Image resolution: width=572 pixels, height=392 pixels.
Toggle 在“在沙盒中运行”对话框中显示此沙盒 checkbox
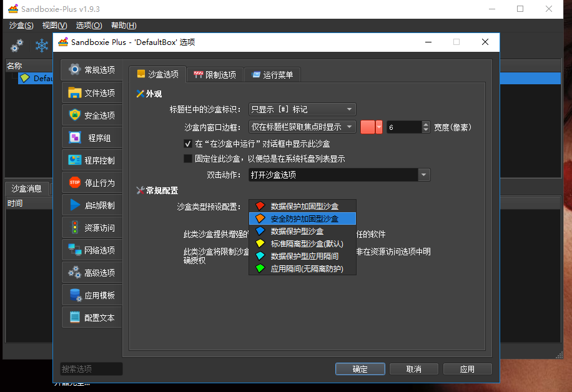[188, 144]
